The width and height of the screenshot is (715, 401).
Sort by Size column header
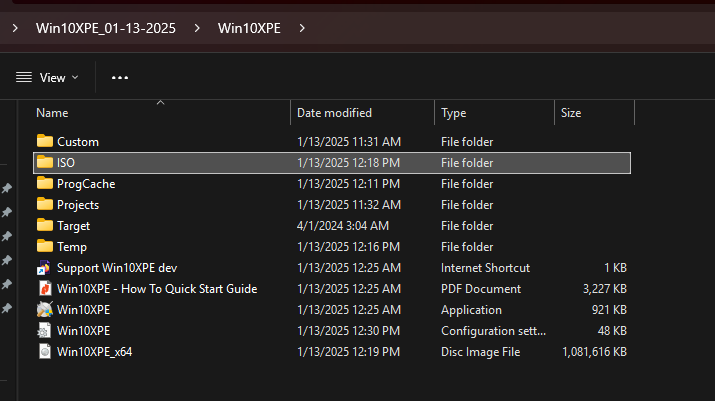coord(571,113)
